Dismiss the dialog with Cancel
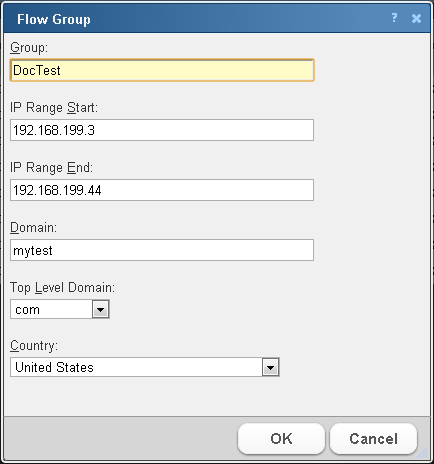 pos(373,439)
